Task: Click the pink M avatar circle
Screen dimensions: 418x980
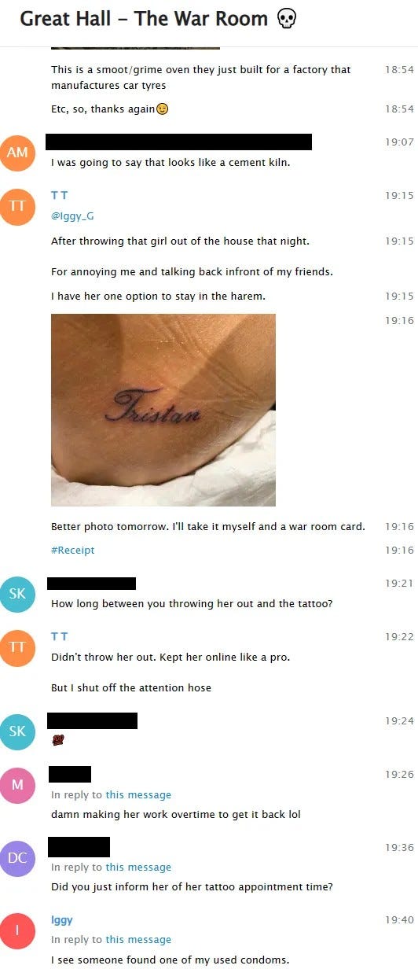Action: click(17, 785)
